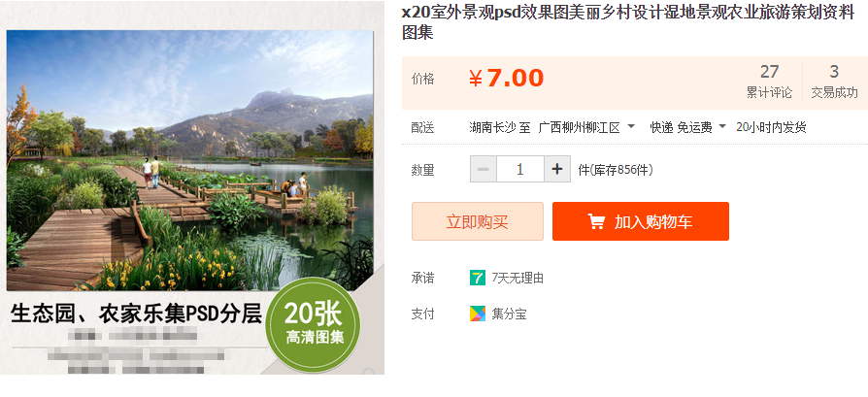Click the product title text
Viewport: 868px width, 397px height.
coord(628,22)
